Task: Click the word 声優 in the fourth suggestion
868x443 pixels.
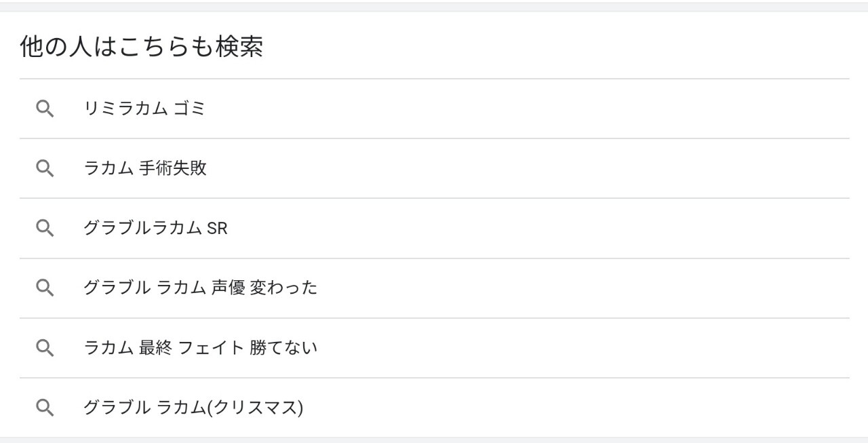Action: pos(228,288)
